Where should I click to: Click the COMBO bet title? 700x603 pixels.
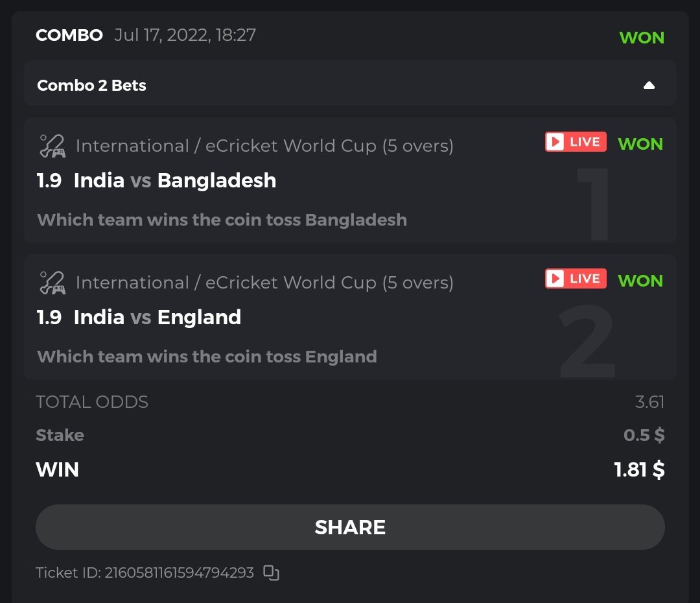coord(69,35)
